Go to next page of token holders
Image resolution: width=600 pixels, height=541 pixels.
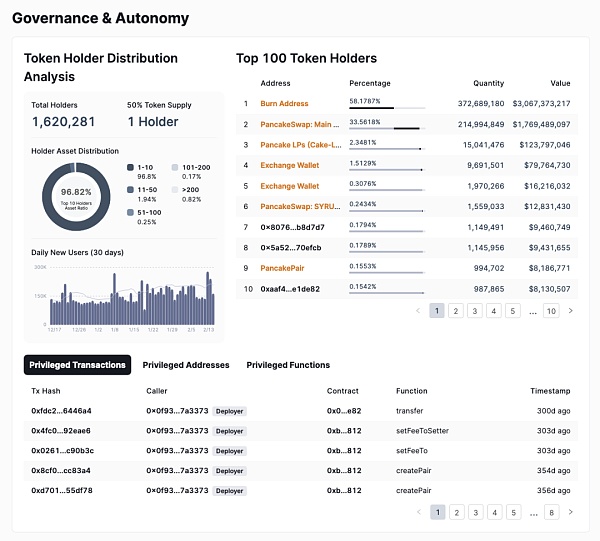571,311
